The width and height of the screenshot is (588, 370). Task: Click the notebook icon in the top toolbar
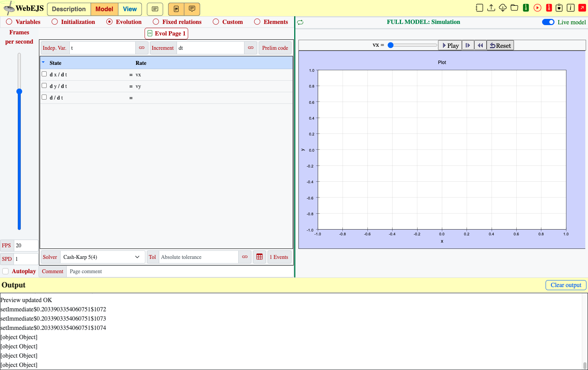tap(479, 8)
